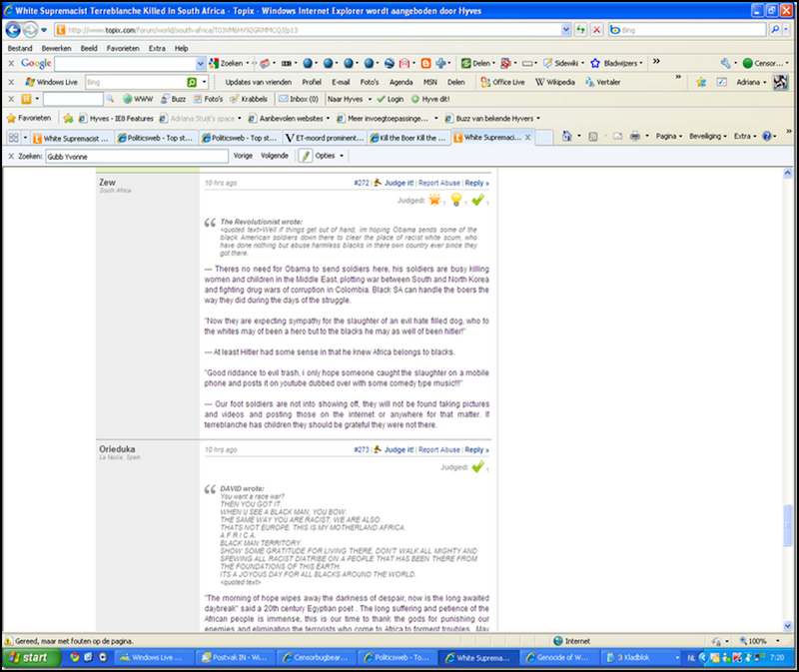
Task: Click Volgende in find bar
Action: pyautogui.click(x=275, y=156)
